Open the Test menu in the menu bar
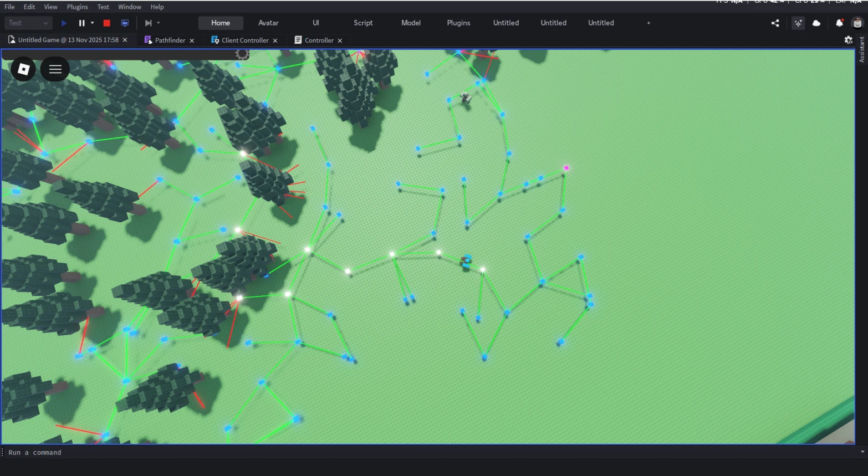 tap(103, 7)
